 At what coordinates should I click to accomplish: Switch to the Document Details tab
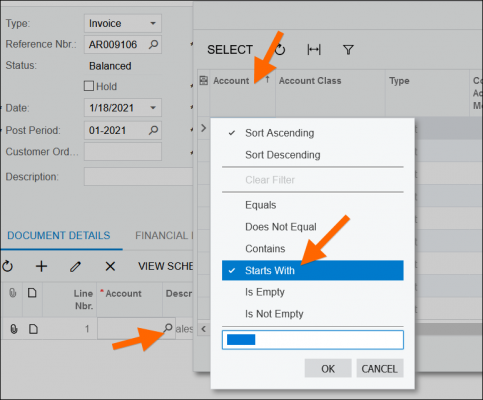[x=59, y=236]
